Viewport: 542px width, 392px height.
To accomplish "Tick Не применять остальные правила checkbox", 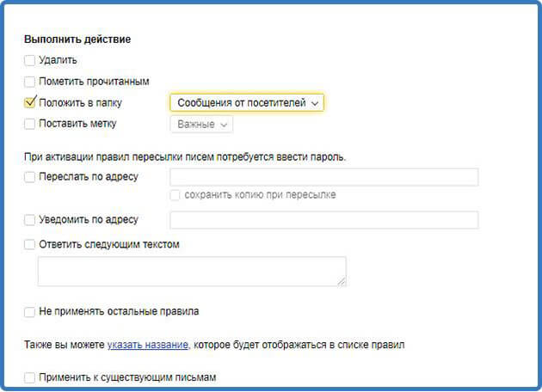I will (30, 312).
